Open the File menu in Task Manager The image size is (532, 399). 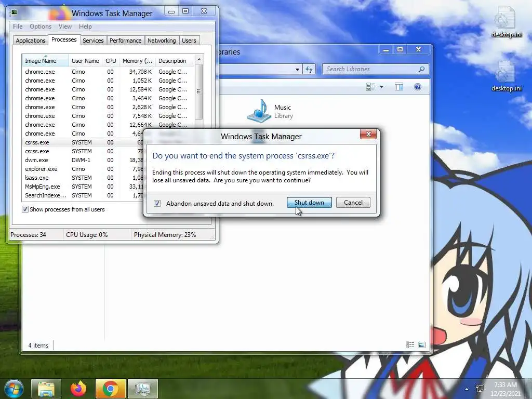[18, 26]
